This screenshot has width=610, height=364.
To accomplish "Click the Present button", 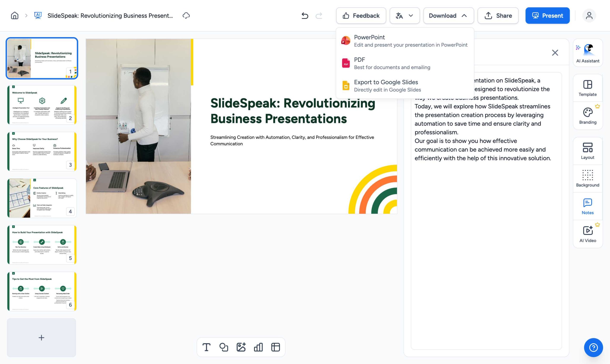I will pyautogui.click(x=548, y=15).
